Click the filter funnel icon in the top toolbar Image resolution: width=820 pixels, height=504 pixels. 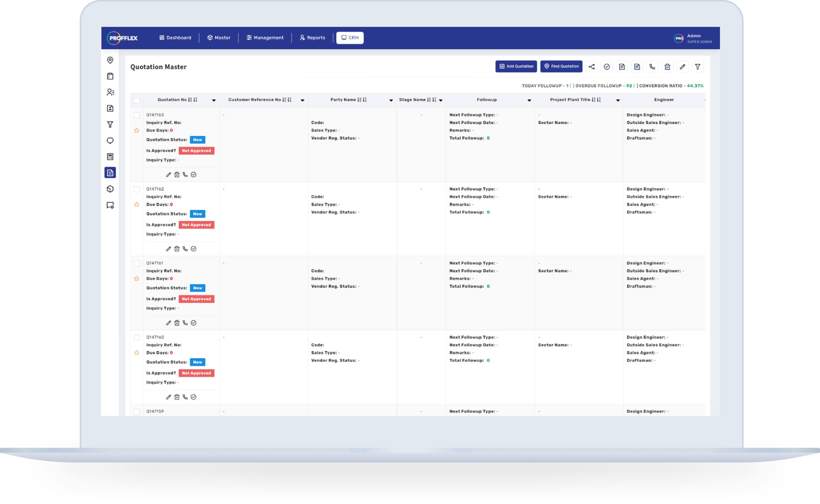click(x=698, y=67)
